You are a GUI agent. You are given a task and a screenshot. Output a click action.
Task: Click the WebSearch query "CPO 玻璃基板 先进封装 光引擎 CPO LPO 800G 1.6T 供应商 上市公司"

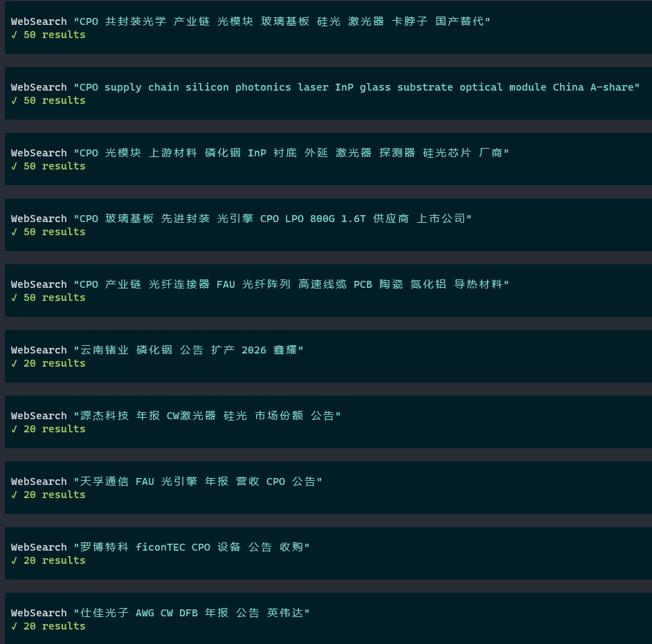[x=273, y=219]
